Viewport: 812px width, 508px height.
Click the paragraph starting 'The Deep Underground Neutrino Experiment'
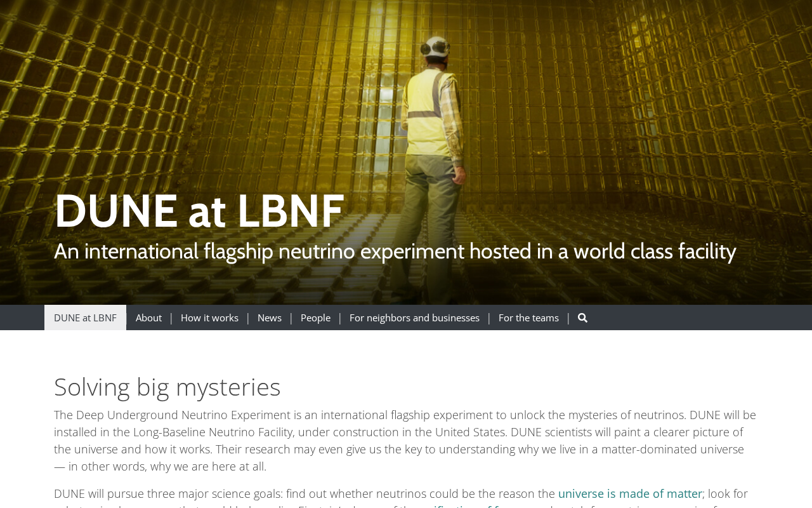[x=405, y=441]
